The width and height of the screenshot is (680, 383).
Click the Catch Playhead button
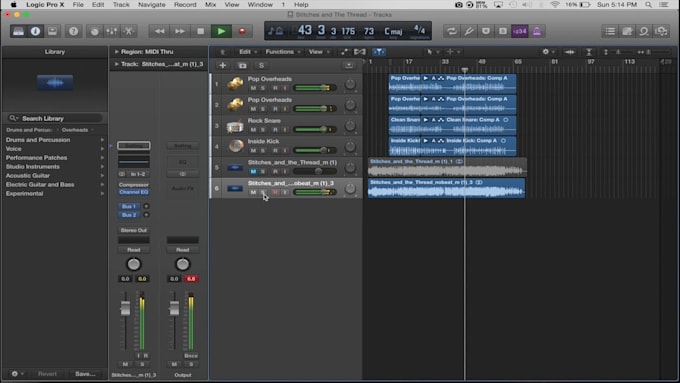[x=379, y=52]
